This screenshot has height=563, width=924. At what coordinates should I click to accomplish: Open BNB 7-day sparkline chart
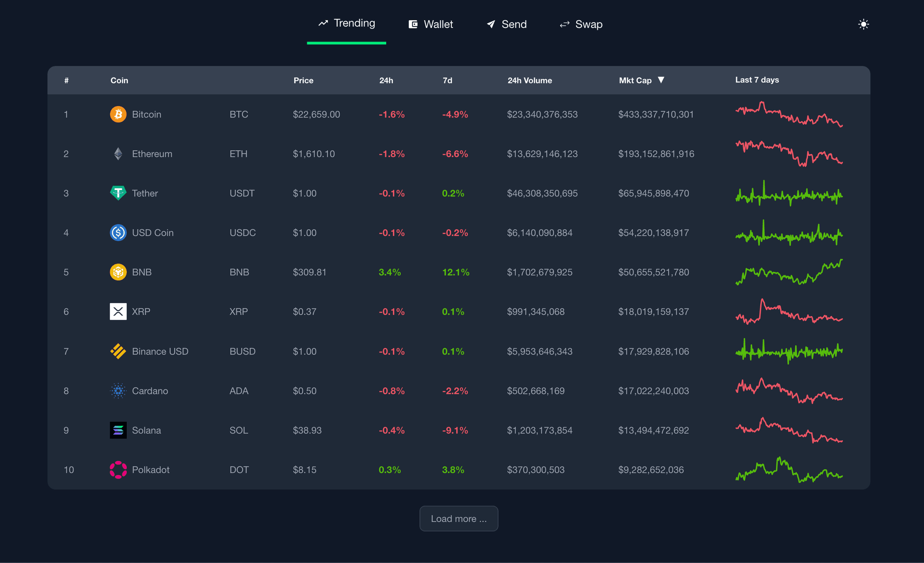[789, 272]
